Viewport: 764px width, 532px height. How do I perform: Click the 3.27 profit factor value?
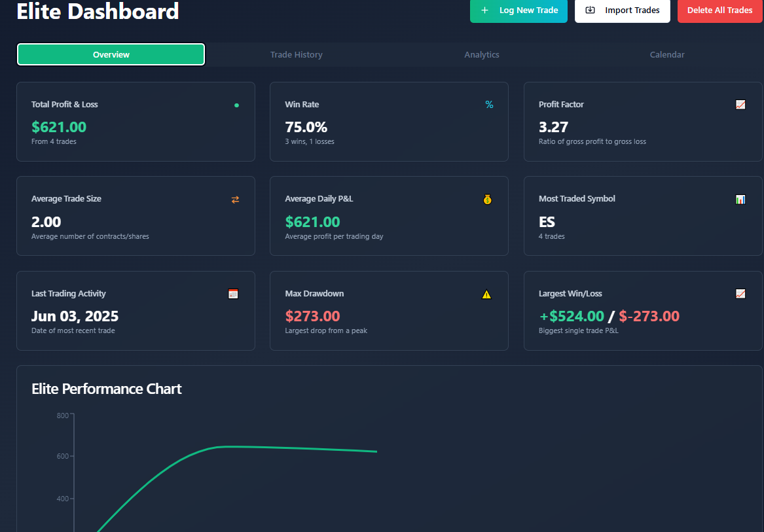[x=553, y=127]
